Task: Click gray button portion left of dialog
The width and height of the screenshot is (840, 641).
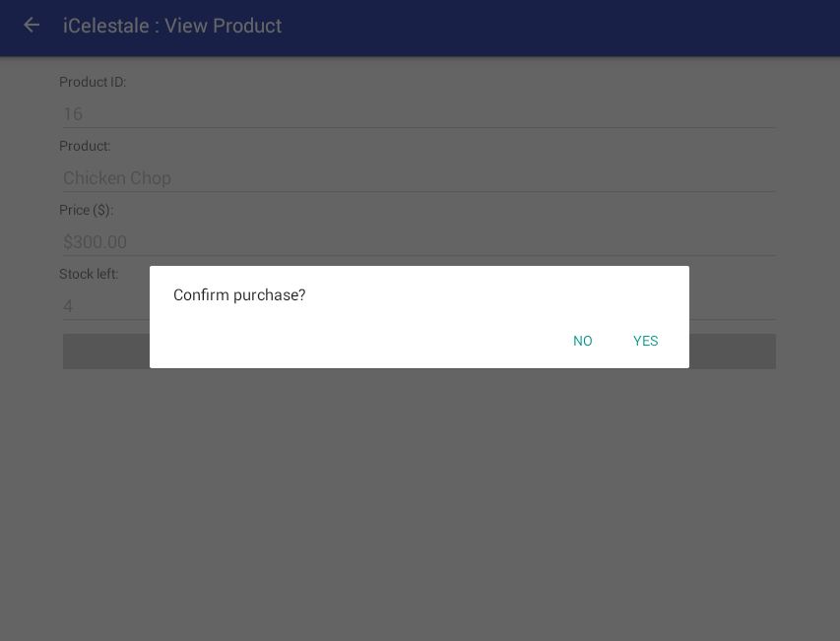Action: (x=106, y=352)
